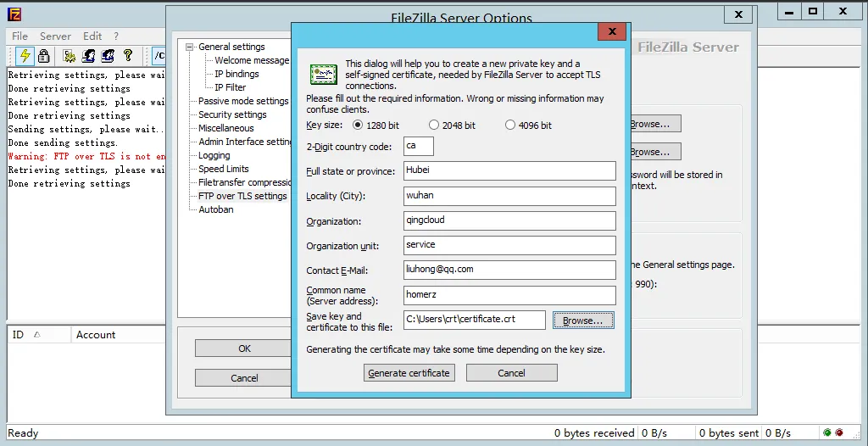868x446 pixels.
Task: Select Admin Interface settings tree item
Action: click(245, 142)
